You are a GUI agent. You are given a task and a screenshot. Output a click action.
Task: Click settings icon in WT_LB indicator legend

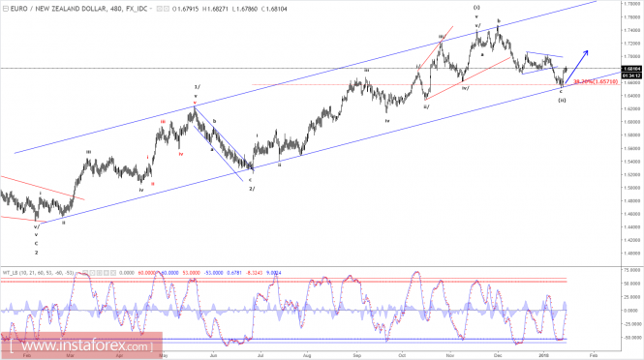coord(92,273)
